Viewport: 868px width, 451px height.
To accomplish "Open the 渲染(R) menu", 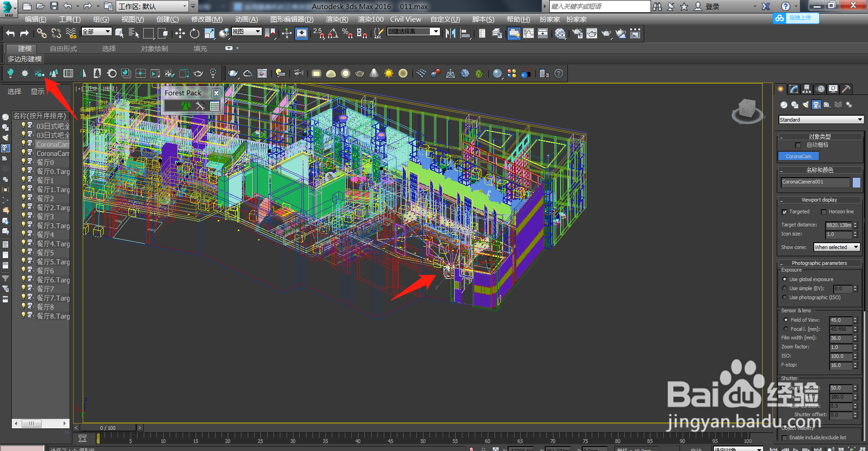I will [x=337, y=19].
